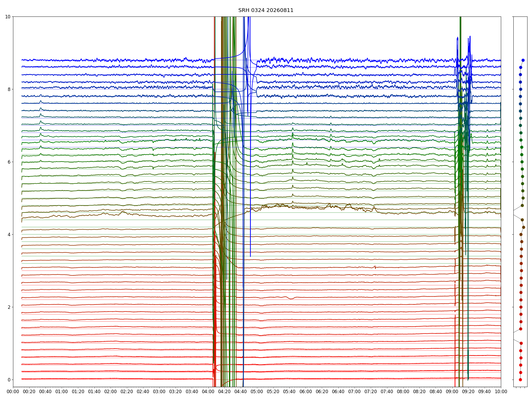The height and width of the screenshot is (399, 532).
Task: Click the 04:00 time label
Action: (208, 392)
